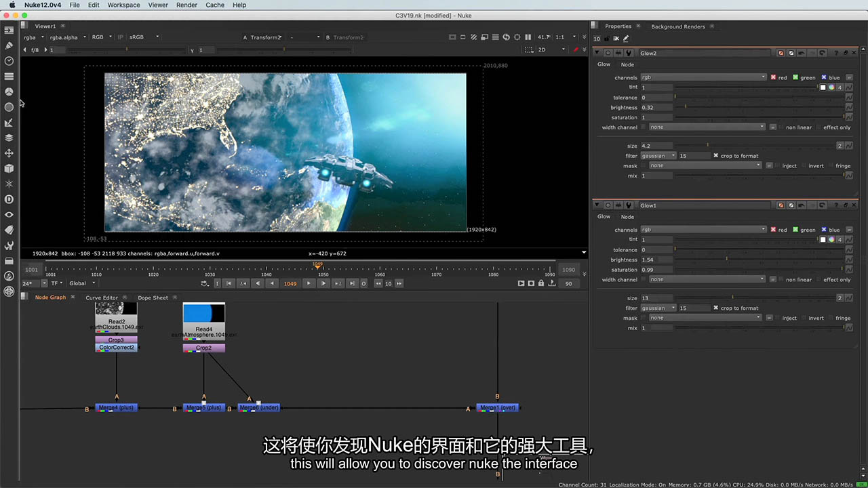Screen dimensions: 868x488
Task: Open the Deep nodes D icon
Action: [x=9, y=199]
